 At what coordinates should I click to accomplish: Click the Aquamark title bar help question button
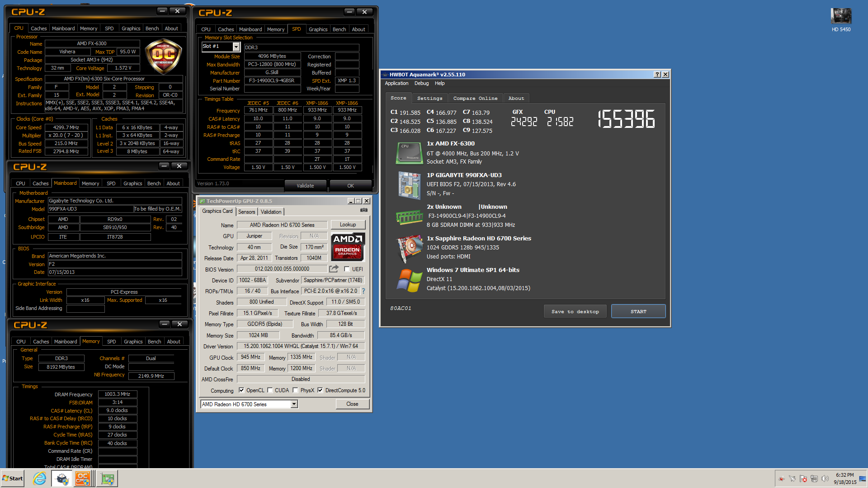click(657, 75)
